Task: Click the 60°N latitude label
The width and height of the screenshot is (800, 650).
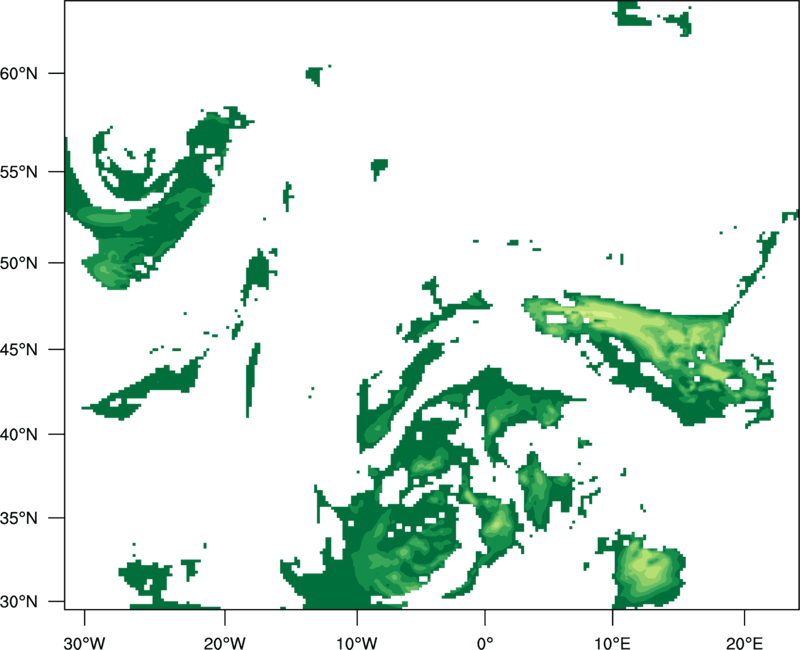Action: point(19,73)
